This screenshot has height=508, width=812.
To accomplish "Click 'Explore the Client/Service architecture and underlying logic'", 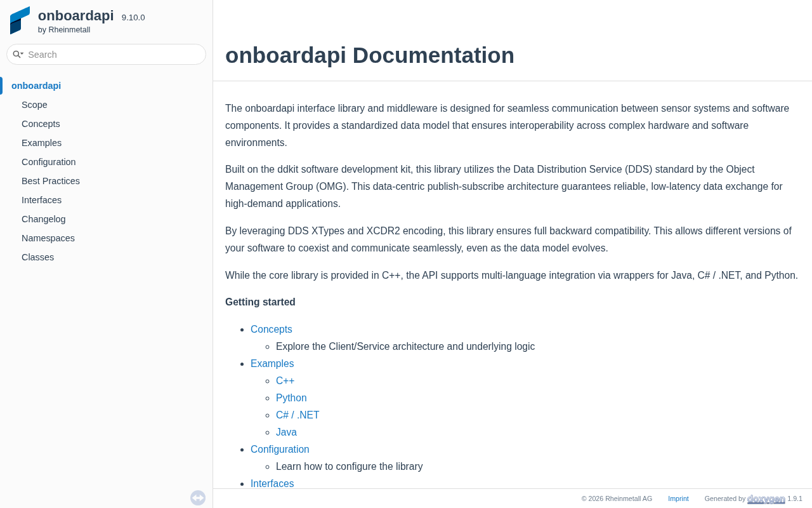I will pyautogui.click(x=405, y=347).
